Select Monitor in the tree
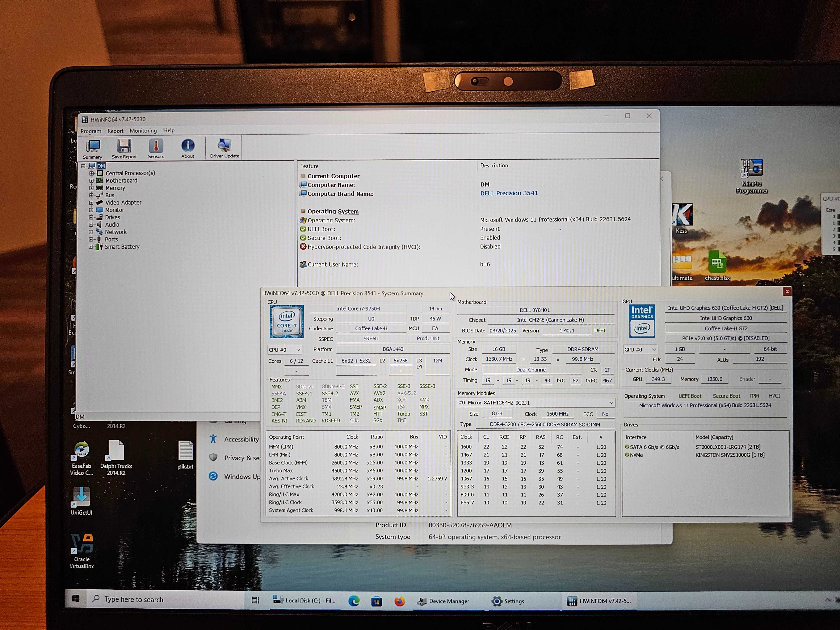This screenshot has width=840, height=630. click(x=114, y=210)
